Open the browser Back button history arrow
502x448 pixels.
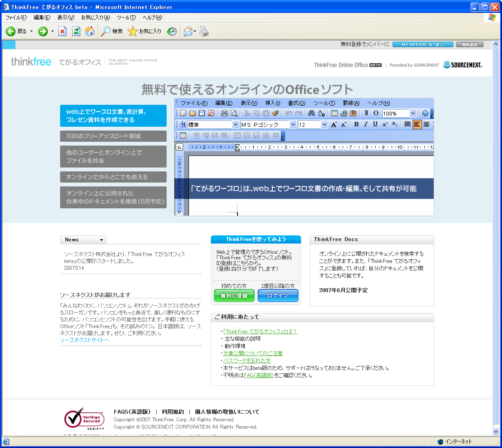tap(31, 31)
